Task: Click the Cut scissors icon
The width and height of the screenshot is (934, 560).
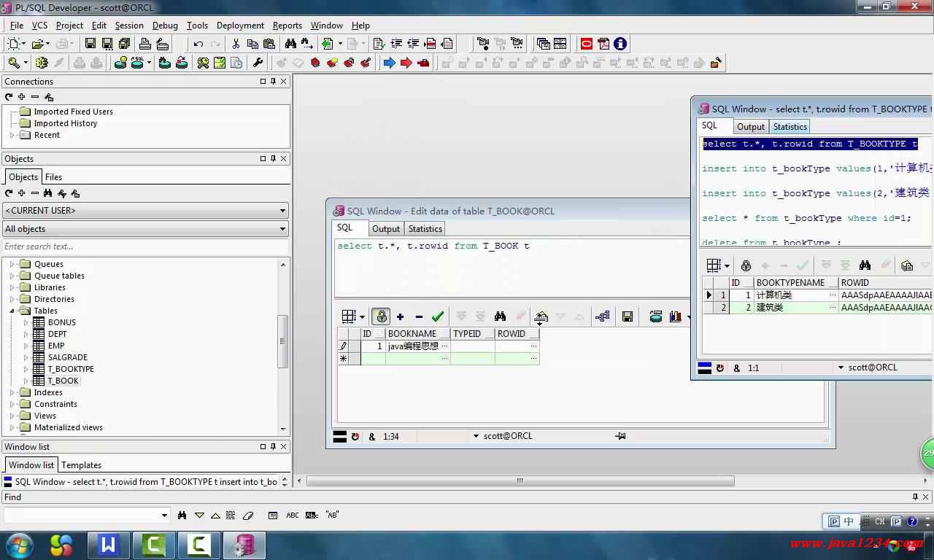Action: 236,44
